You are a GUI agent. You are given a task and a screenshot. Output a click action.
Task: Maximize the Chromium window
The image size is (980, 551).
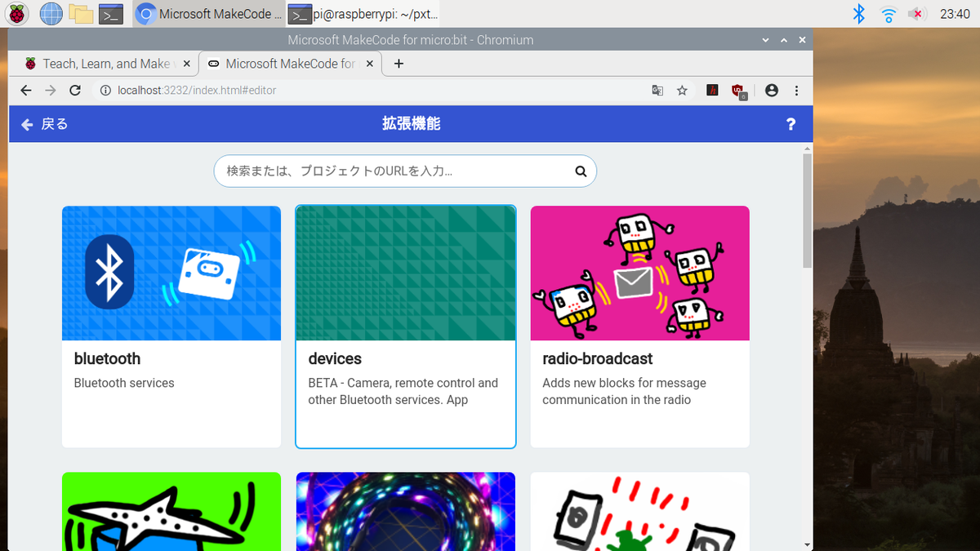(x=784, y=40)
